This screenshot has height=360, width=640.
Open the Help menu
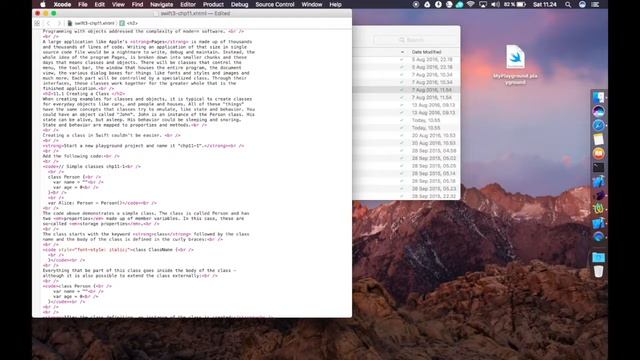click(335, 4)
